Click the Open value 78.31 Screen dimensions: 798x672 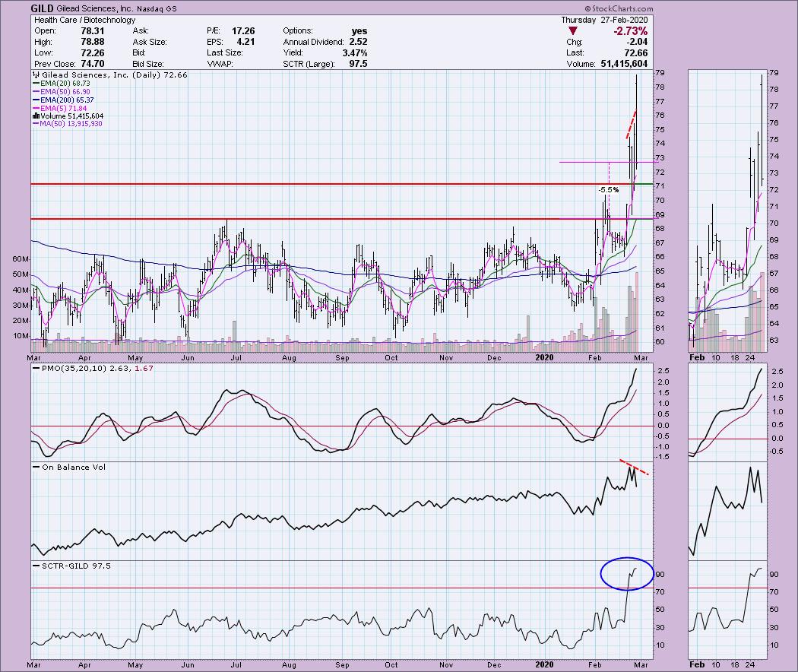coord(92,31)
